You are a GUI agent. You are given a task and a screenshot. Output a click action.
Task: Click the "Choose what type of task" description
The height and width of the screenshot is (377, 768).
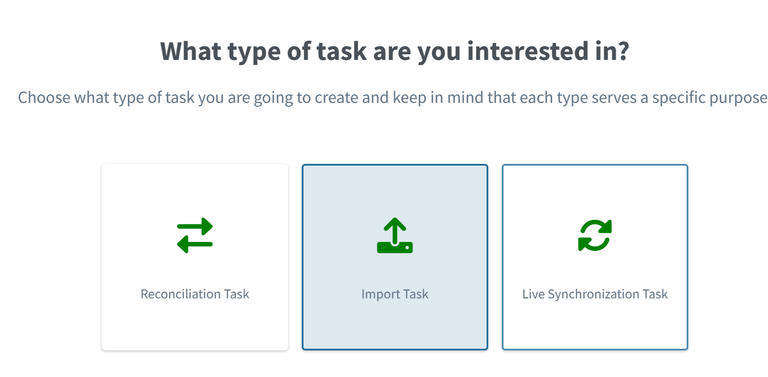tap(392, 97)
